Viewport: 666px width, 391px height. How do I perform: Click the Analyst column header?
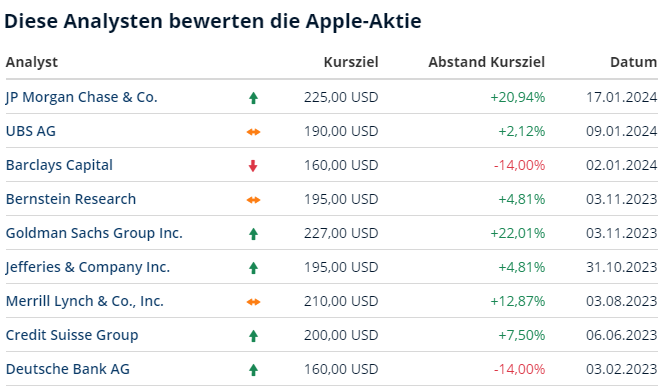click(x=32, y=62)
